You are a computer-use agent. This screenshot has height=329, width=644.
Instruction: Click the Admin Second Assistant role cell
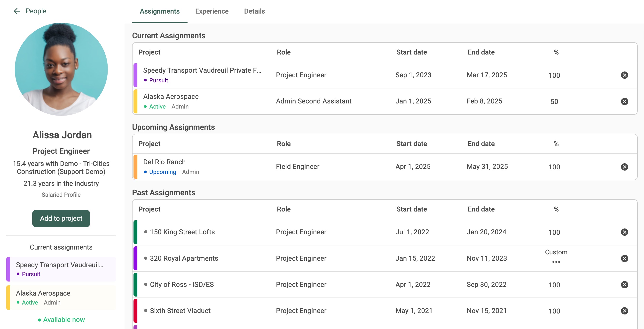pyautogui.click(x=314, y=101)
